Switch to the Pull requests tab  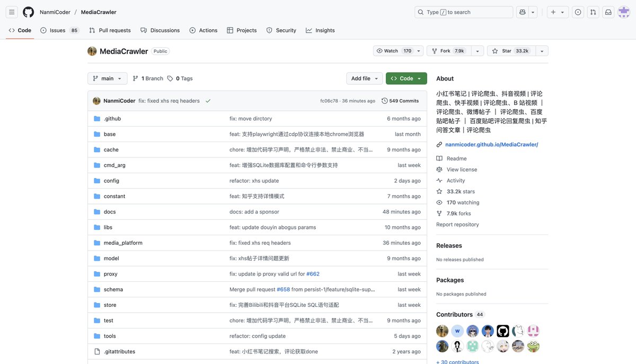pyautogui.click(x=110, y=30)
